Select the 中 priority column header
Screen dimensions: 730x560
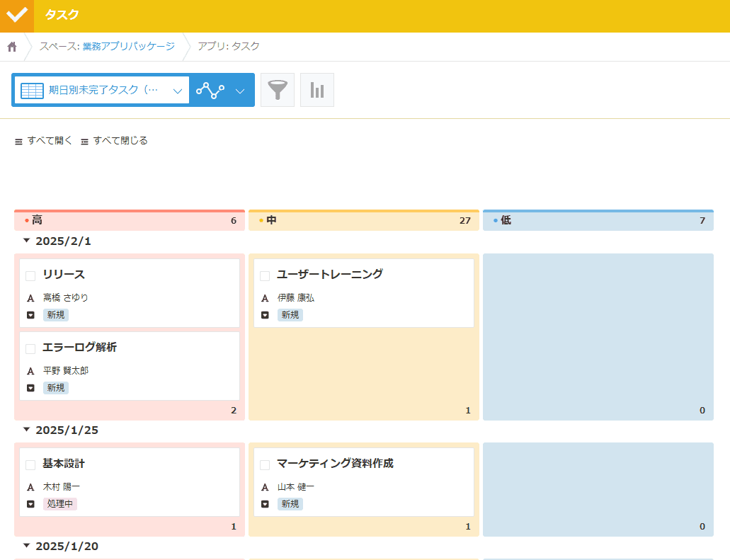364,220
